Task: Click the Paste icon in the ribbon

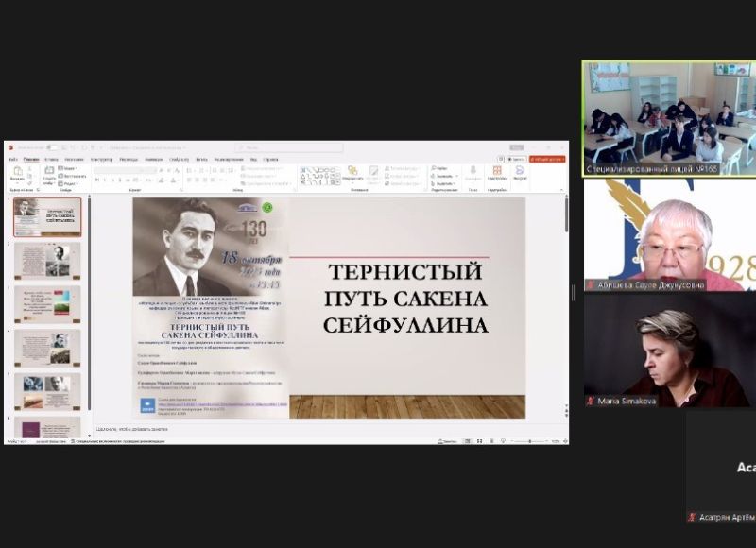Action: pyautogui.click(x=17, y=173)
